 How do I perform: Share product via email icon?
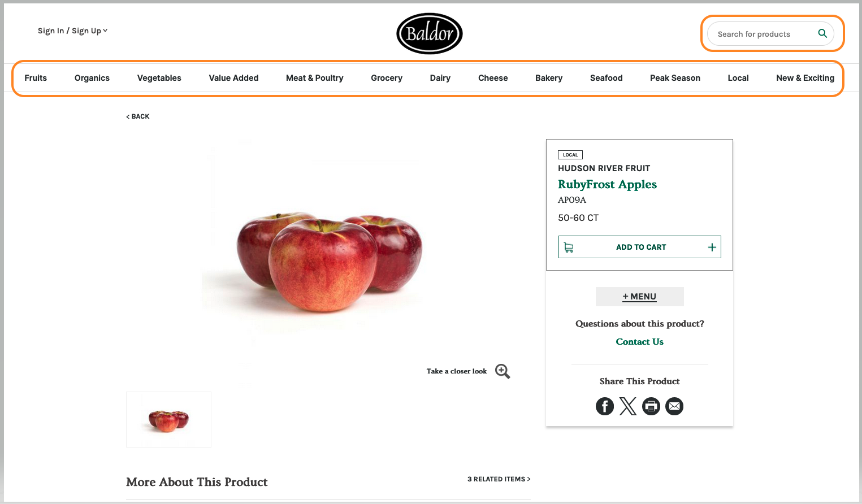click(x=674, y=406)
